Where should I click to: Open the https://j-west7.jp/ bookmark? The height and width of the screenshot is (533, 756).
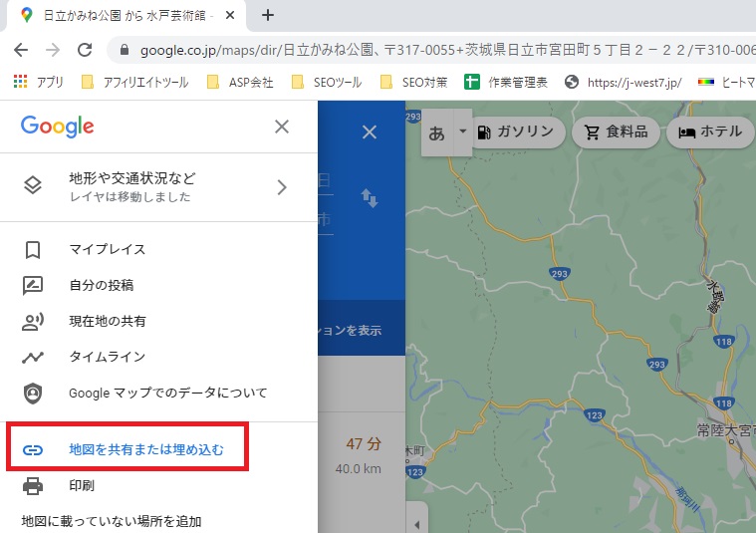pos(624,83)
